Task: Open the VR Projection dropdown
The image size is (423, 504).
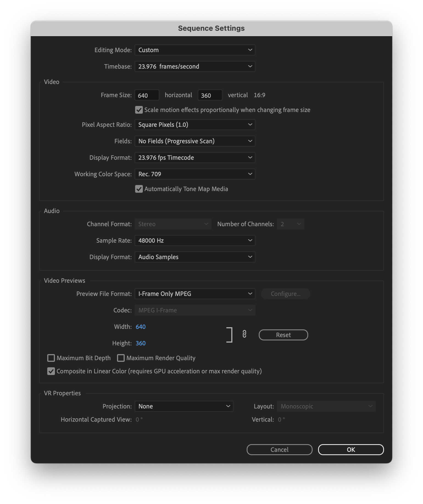Action: (x=184, y=406)
